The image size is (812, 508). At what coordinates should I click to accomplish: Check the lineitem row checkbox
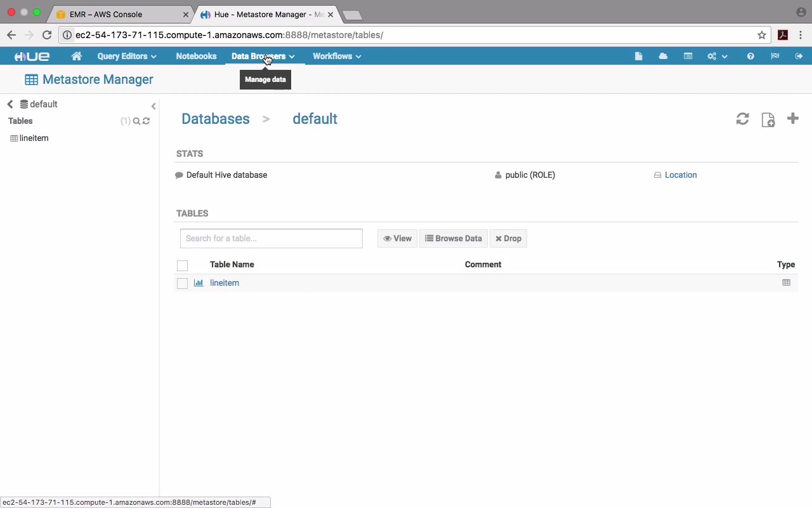(x=183, y=283)
